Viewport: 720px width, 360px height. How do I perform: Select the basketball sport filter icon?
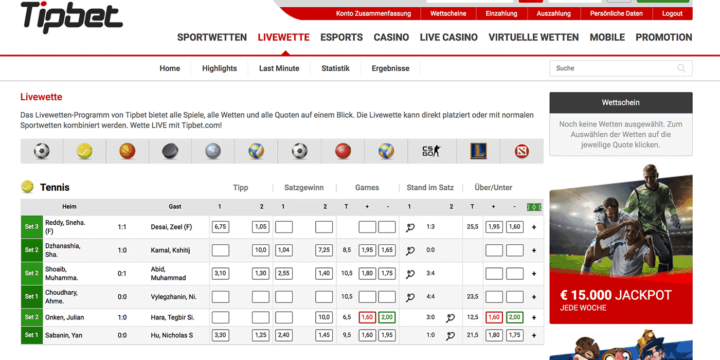(x=127, y=151)
